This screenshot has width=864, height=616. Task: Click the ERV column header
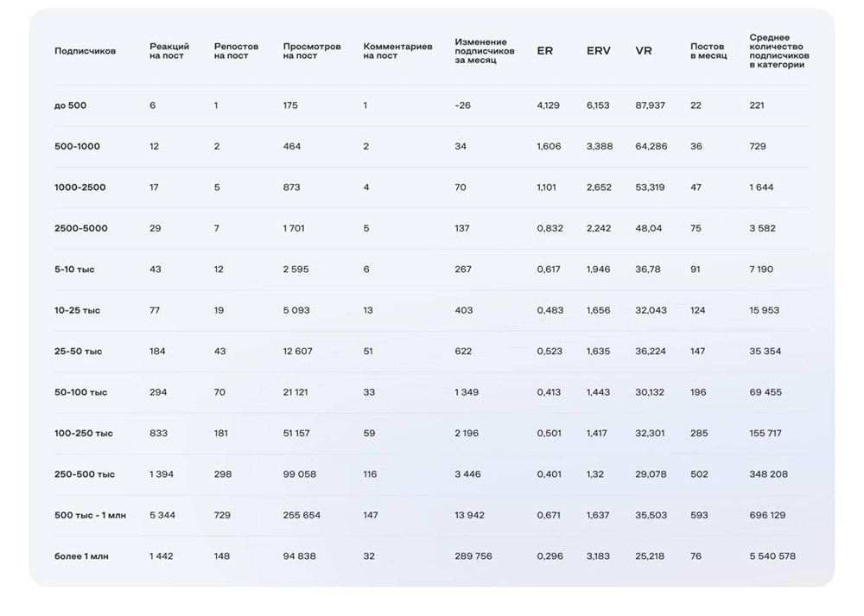[x=598, y=51]
